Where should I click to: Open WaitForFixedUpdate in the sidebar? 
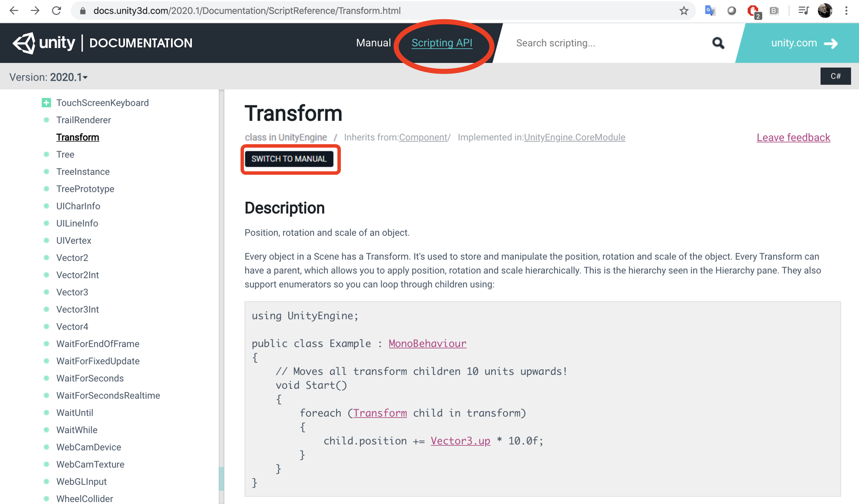click(x=98, y=361)
